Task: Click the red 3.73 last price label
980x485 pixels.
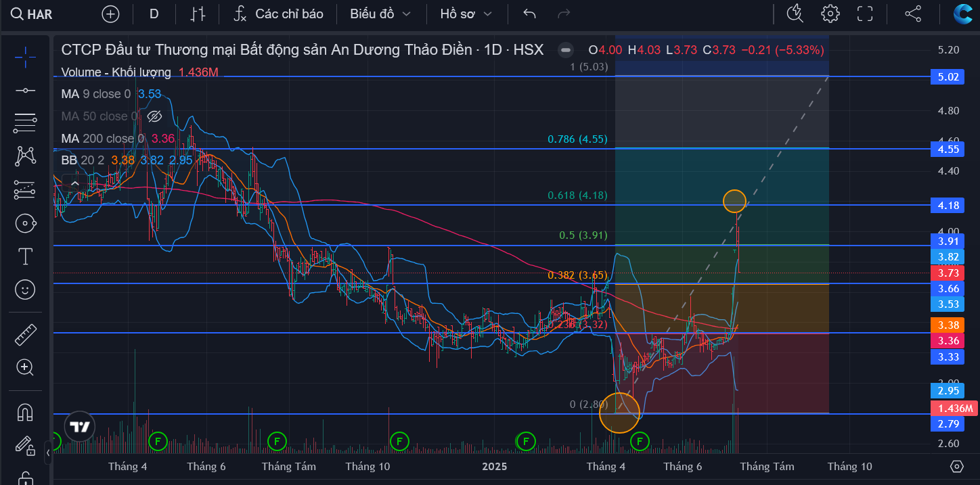Action: tap(948, 273)
